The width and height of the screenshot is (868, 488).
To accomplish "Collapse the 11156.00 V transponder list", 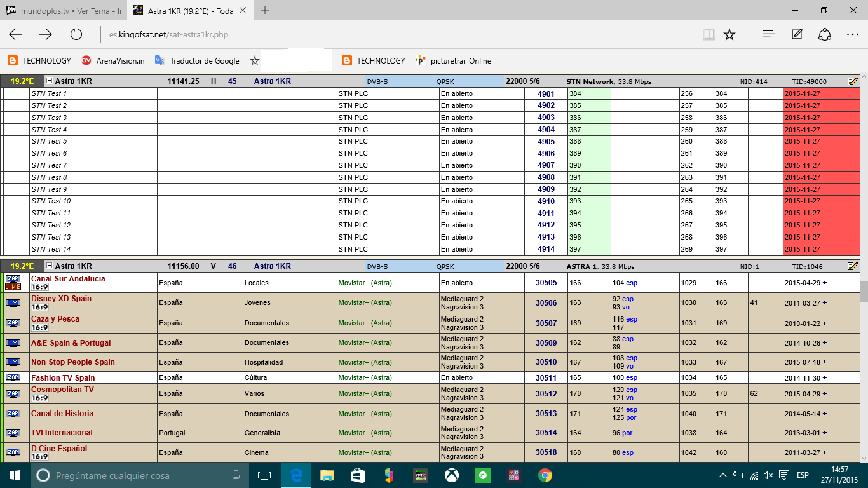I will tap(48, 266).
